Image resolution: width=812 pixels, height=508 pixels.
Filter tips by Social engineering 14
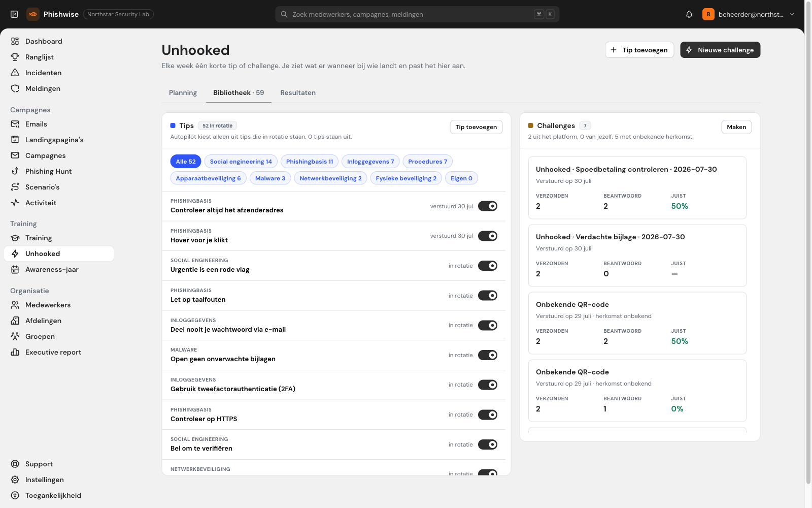(241, 162)
